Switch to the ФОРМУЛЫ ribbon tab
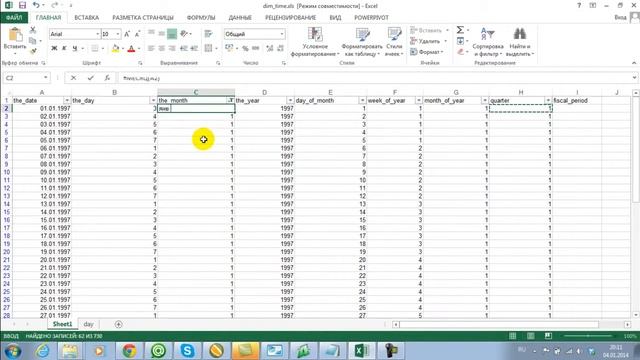The image size is (640, 360). 201,18
